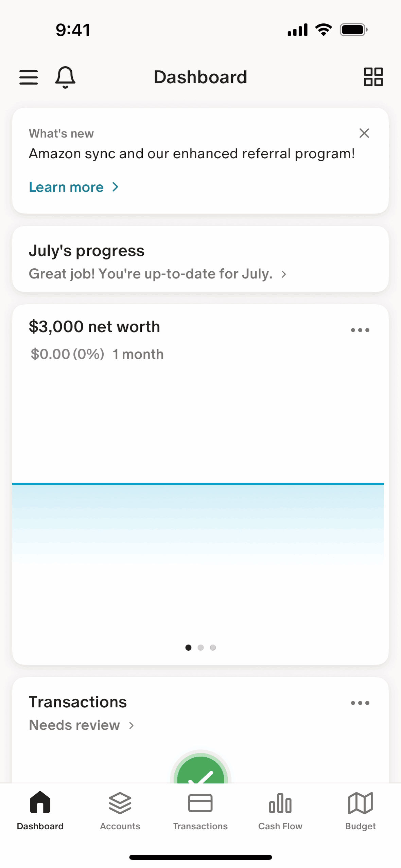
Task: Open the Cash Flow bar chart icon
Action: (280, 803)
